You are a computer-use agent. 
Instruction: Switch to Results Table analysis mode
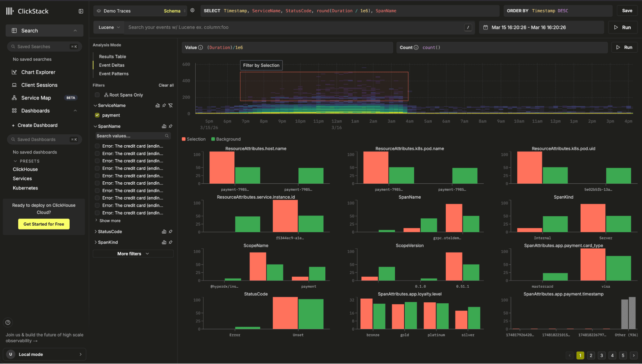coord(112,56)
